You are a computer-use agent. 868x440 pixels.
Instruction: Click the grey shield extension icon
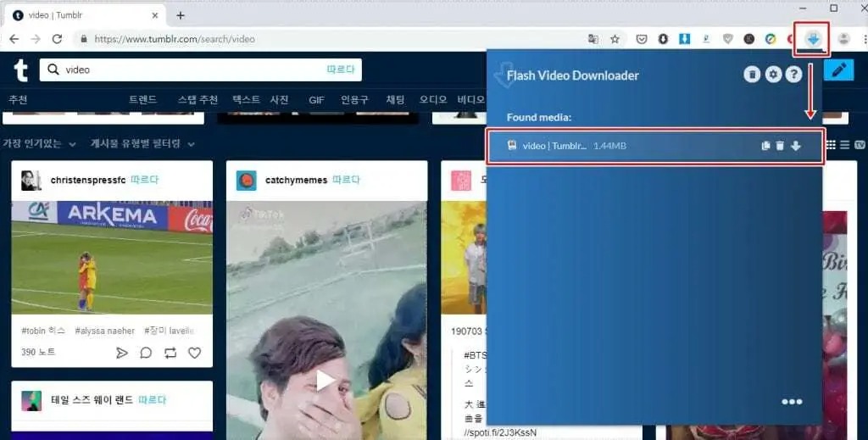coord(727,39)
